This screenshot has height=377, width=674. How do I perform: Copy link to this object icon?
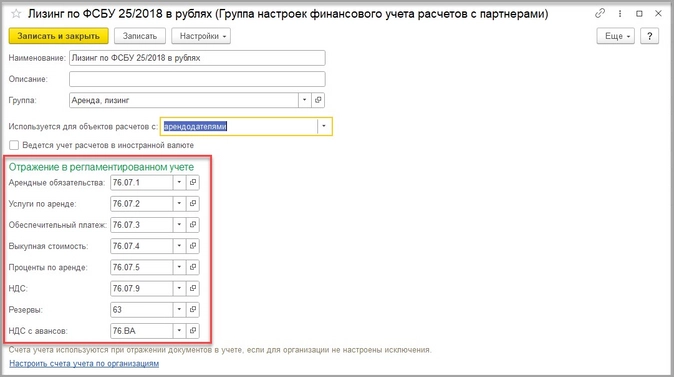point(600,14)
